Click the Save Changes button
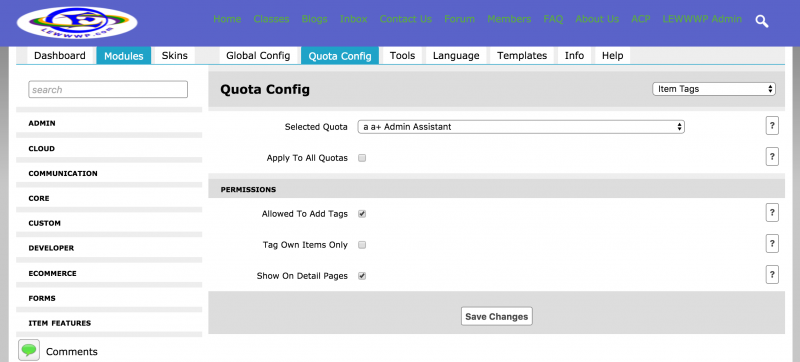Image resolution: width=800 pixels, height=362 pixels. click(x=496, y=316)
